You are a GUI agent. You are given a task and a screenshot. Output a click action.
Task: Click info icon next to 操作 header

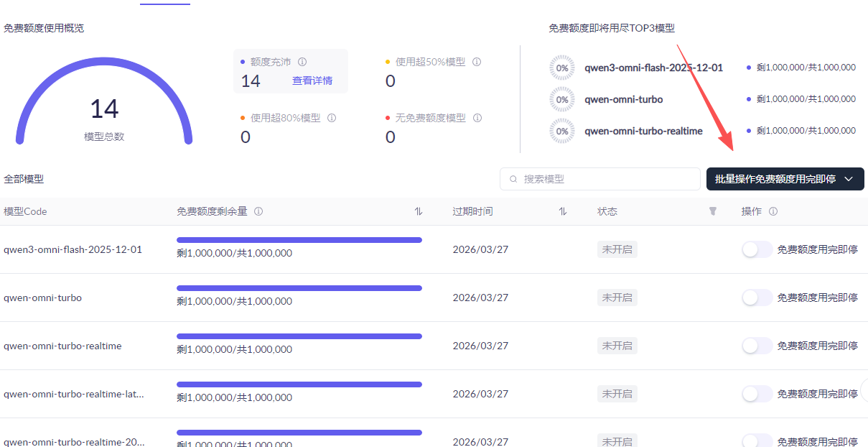coord(773,211)
